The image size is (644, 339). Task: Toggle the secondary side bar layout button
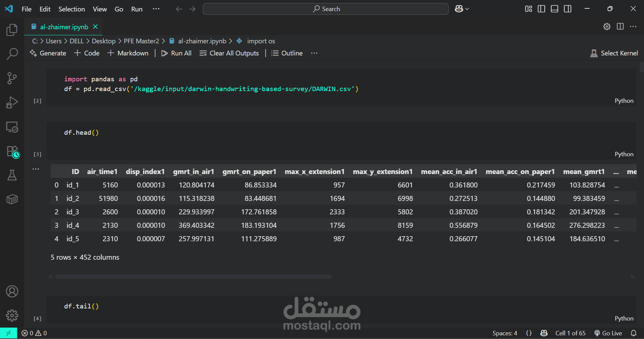[x=567, y=9]
